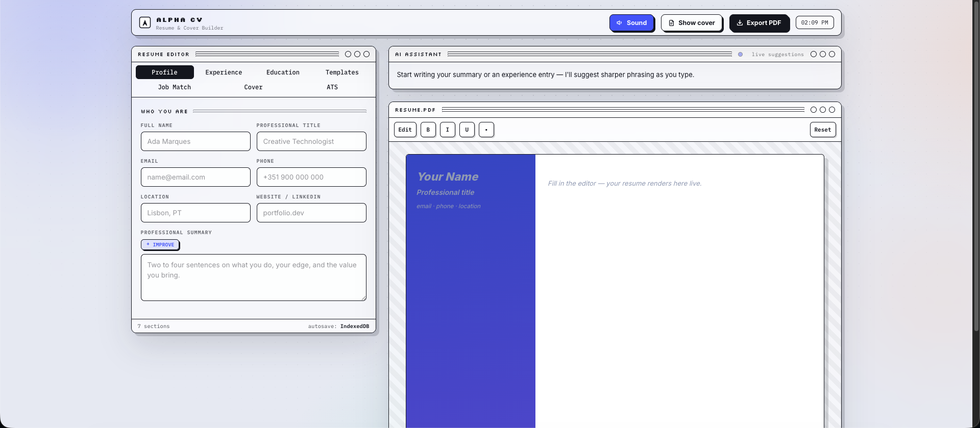The height and width of the screenshot is (428, 980).
Task: Click the Location input field
Action: 195,213
